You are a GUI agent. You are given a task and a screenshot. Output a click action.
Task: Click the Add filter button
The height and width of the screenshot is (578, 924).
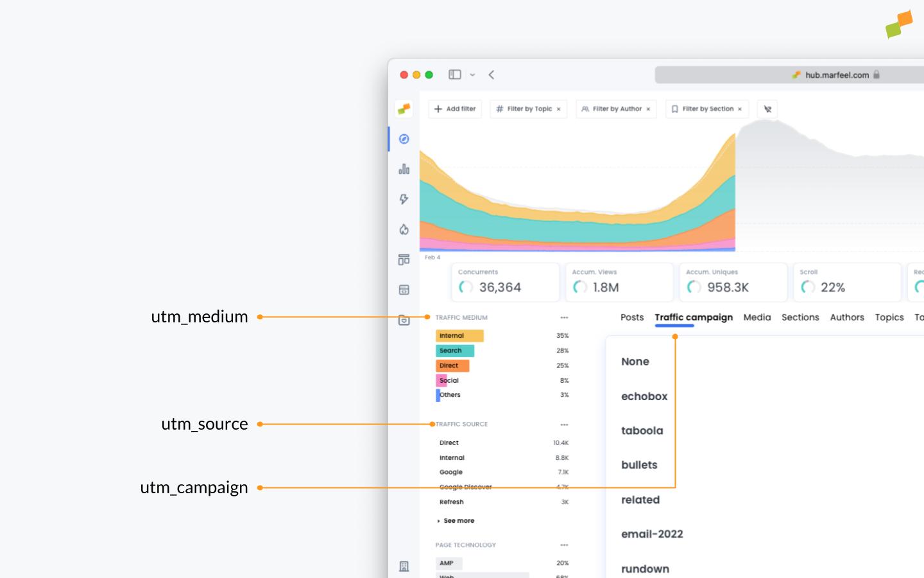pos(455,109)
